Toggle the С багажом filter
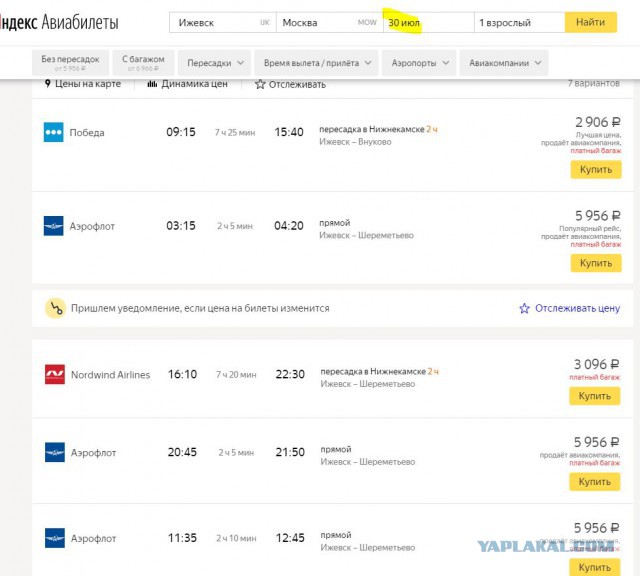 [x=143, y=63]
